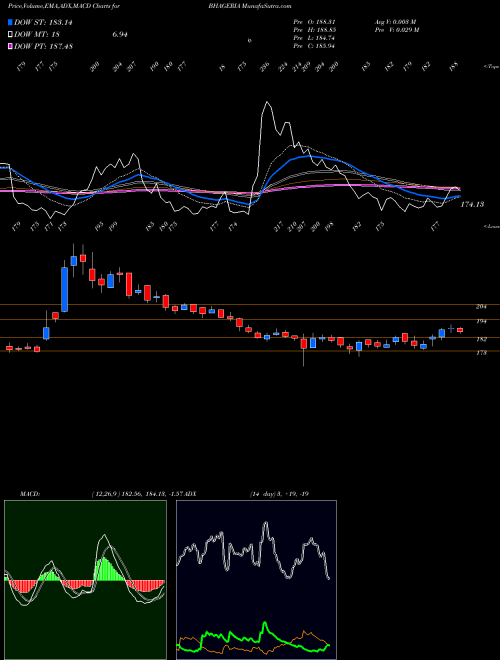Screen dimensions: 500x660
Task: Click the magenta DOW PT legend swatch
Action: (11, 46)
